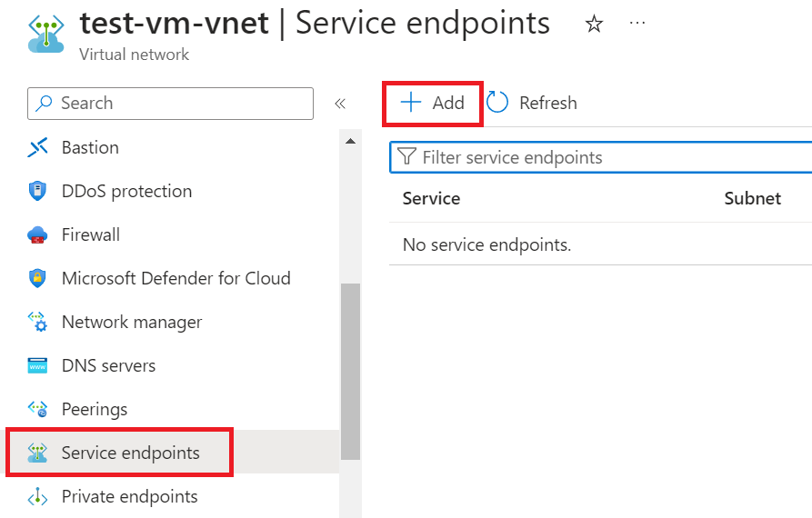Collapse the sidebar with double chevron
The image size is (812, 518).
(340, 104)
